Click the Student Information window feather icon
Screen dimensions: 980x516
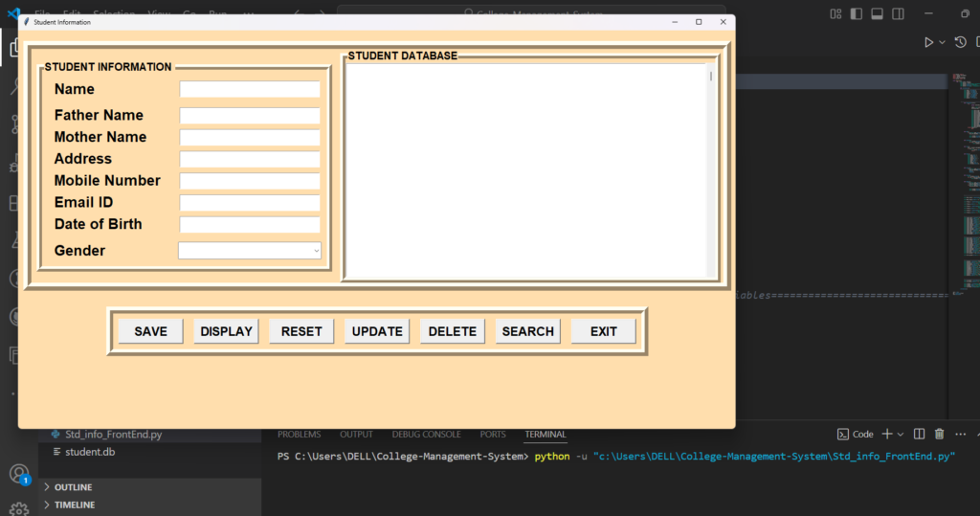[x=26, y=22]
